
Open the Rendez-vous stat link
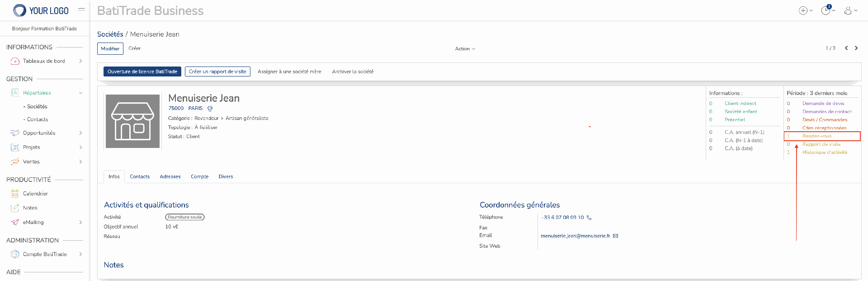coord(817,136)
